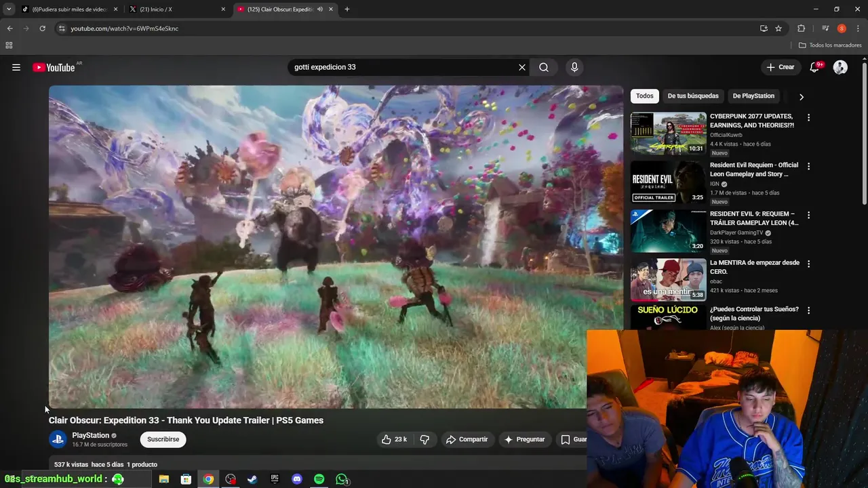Screen dimensions: 868x488
Task: Click the Crear button
Action: [780, 67]
